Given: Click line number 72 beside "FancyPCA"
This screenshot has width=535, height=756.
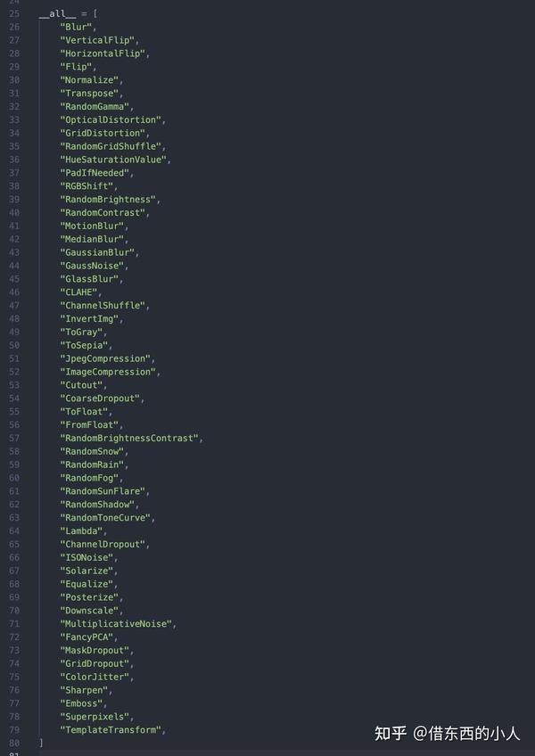Looking at the screenshot, I should [x=14, y=637].
